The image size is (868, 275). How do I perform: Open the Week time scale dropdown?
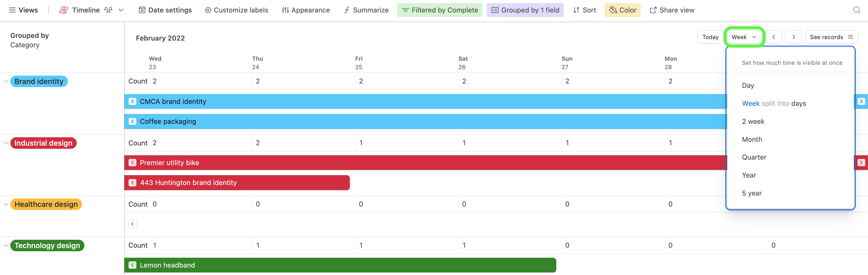(744, 37)
